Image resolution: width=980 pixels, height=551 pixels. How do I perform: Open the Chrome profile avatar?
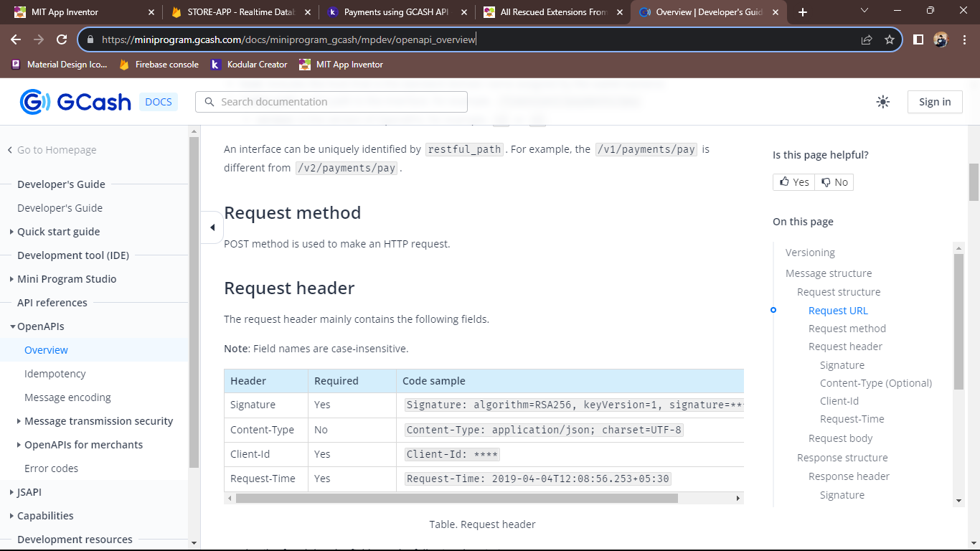(941, 39)
